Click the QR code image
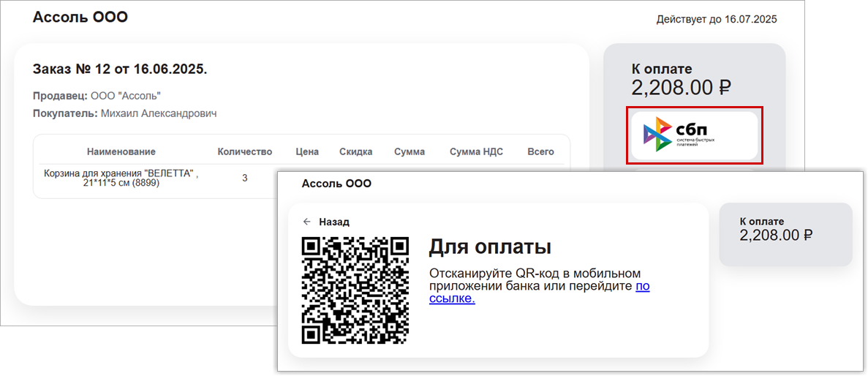The height and width of the screenshot is (376, 868). point(355,290)
